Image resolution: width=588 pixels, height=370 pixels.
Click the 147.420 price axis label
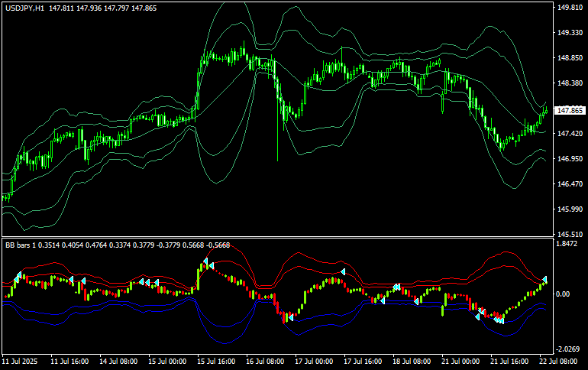[570, 134]
